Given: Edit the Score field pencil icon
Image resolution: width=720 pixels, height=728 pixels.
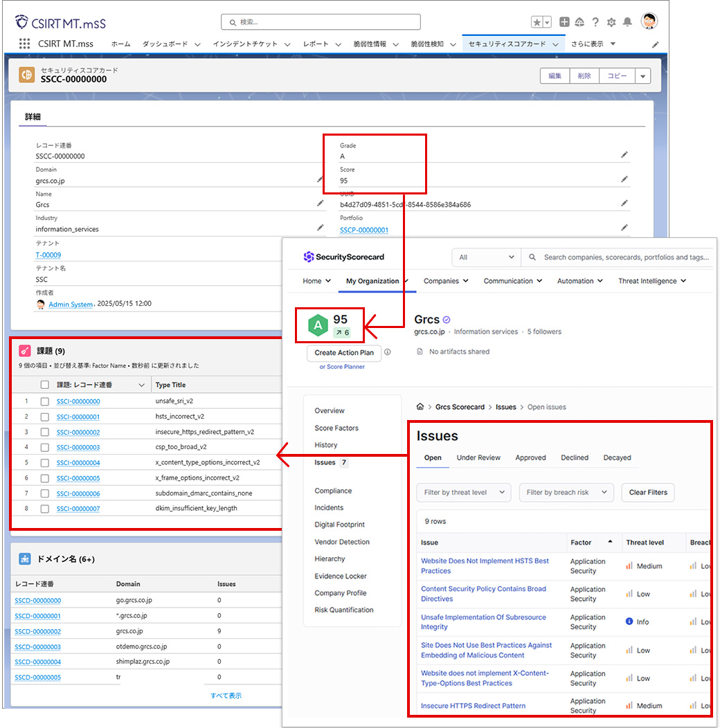Looking at the screenshot, I should pos(624,179).
